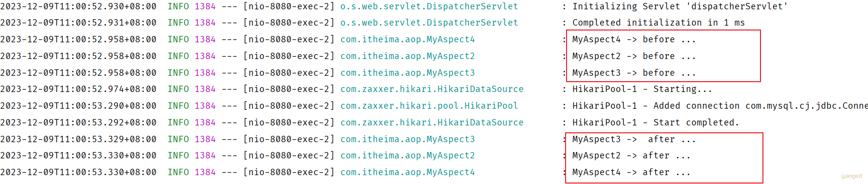Image resolution: width=868 pixels, height=184 pixels.
Task: Click the com.itheima.aop.MyAspect4 logger in last line
Action: [x=407, y=172]
